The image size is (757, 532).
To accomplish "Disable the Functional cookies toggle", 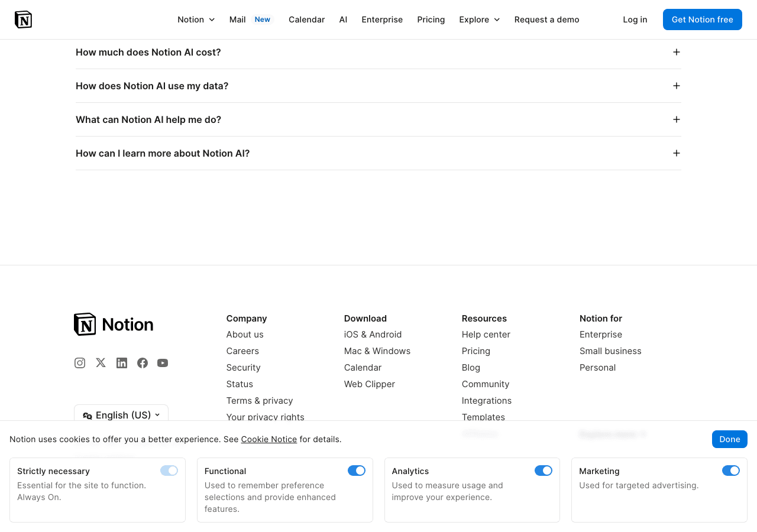I will (357, 471).
